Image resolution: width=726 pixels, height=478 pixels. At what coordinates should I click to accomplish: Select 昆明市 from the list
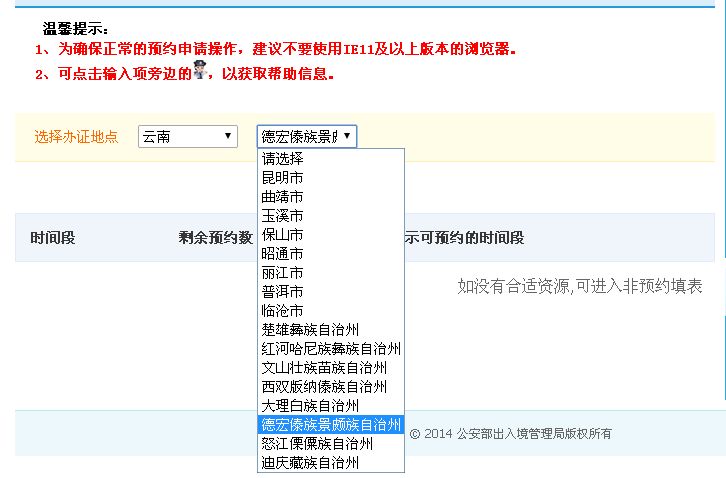click(331, 178)
